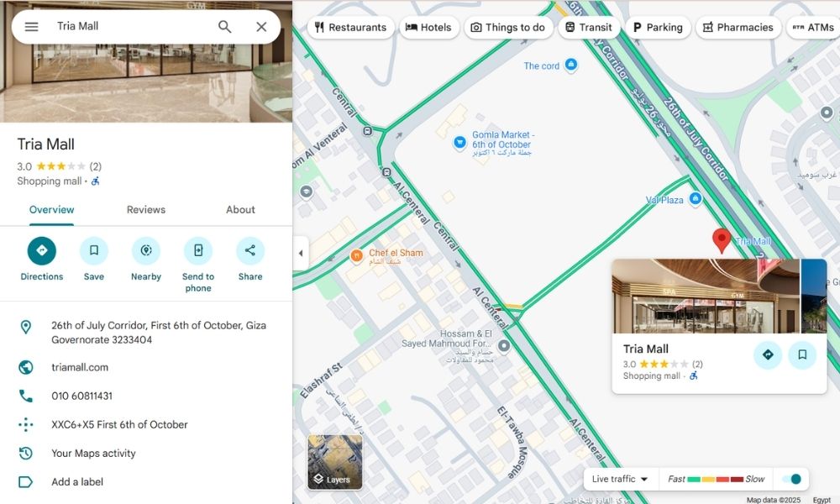Click the Gomla Market map pin

[459, 142]
